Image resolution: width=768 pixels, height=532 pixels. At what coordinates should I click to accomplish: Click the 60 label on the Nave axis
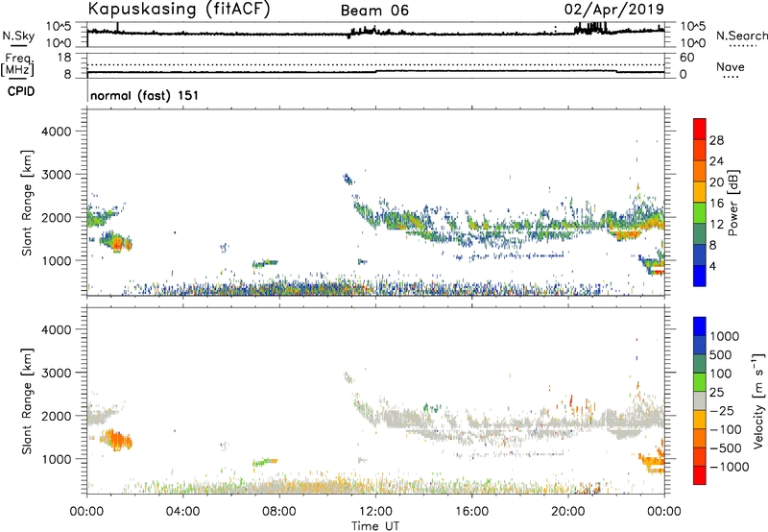686,58
